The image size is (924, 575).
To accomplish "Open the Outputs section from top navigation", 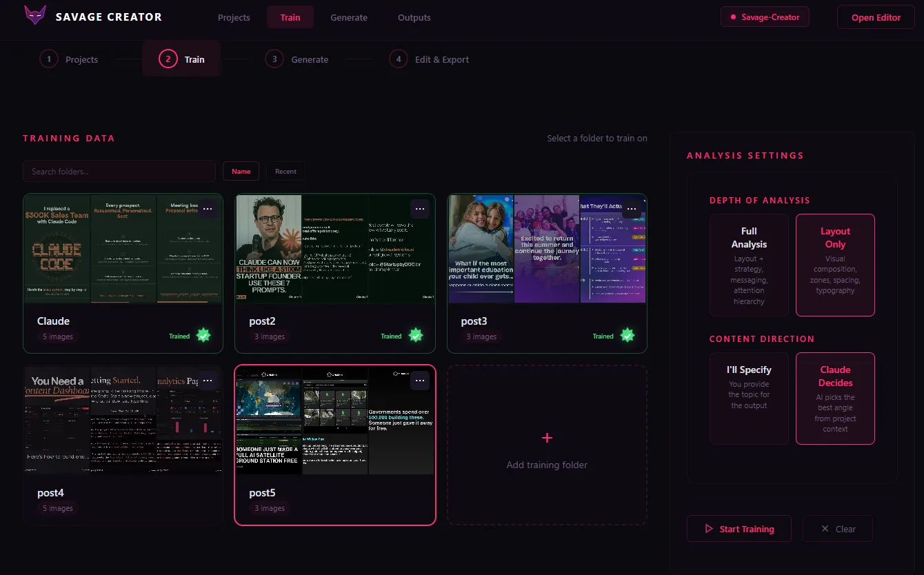I will pos(414,17).
